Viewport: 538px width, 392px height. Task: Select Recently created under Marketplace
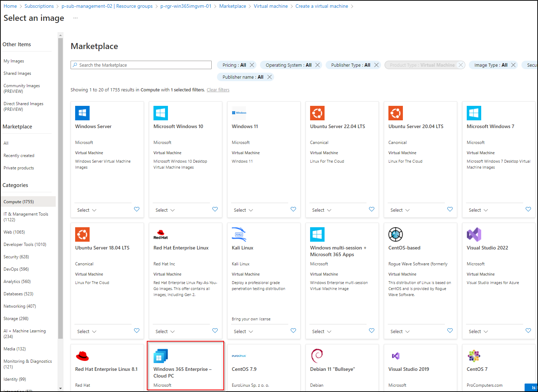(19, 156)
